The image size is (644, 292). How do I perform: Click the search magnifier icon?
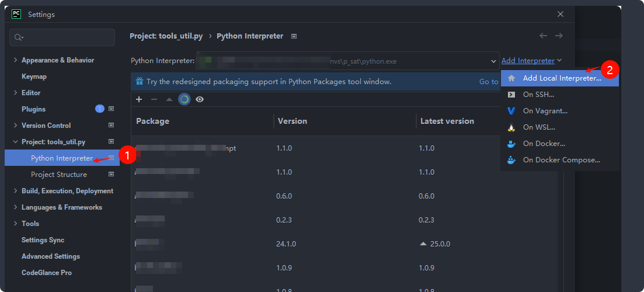click(19, 37)
